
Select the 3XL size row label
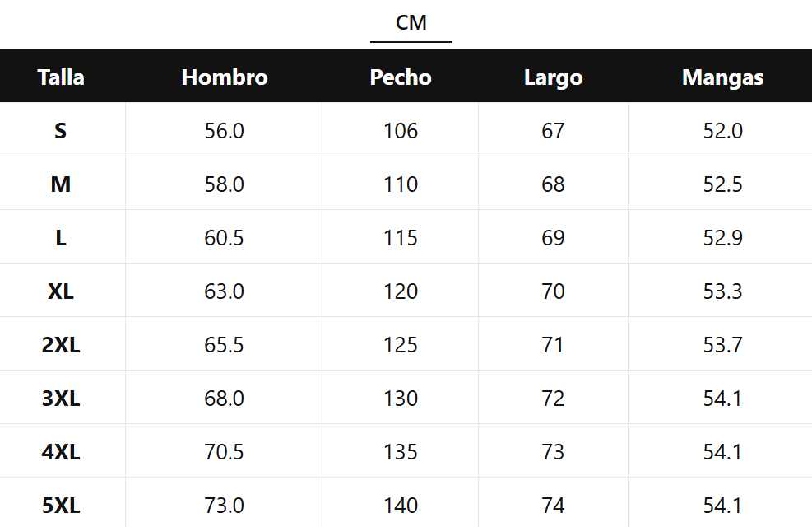pos(61,399)
